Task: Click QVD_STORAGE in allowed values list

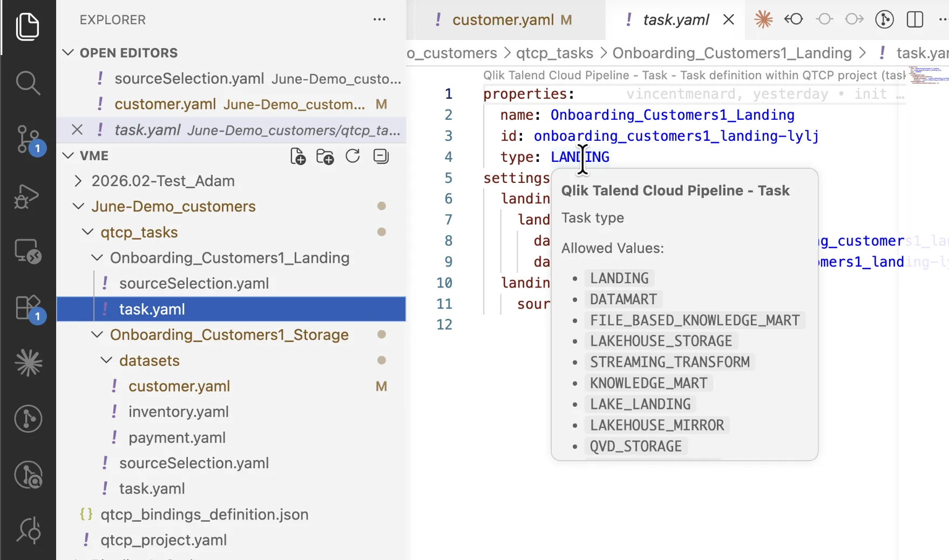Action: pos(635,446)
